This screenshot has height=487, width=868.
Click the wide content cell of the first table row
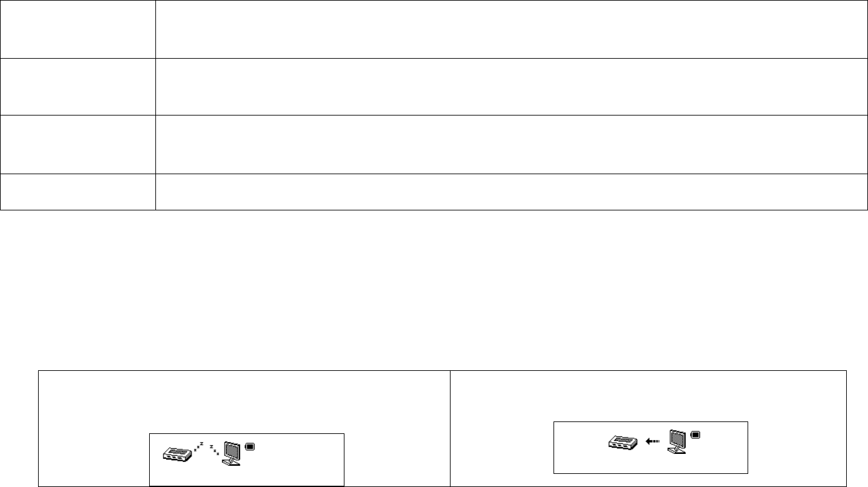(512, 29)
